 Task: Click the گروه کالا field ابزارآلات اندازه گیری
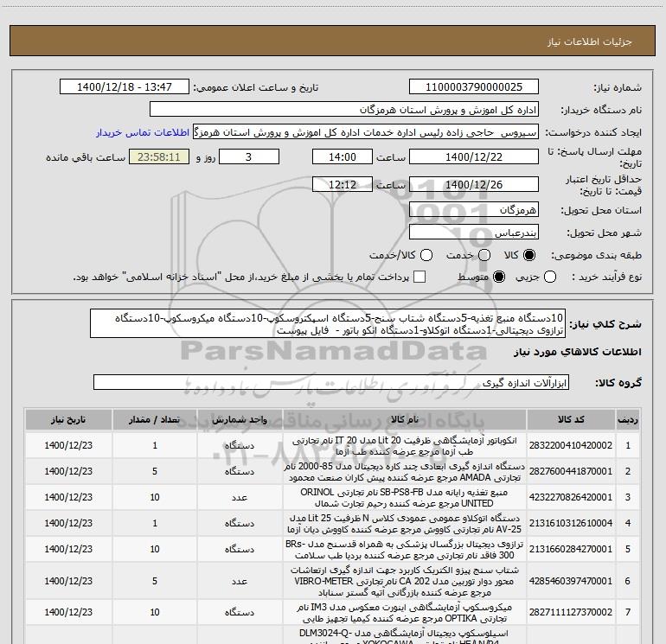tap(331, 382)
